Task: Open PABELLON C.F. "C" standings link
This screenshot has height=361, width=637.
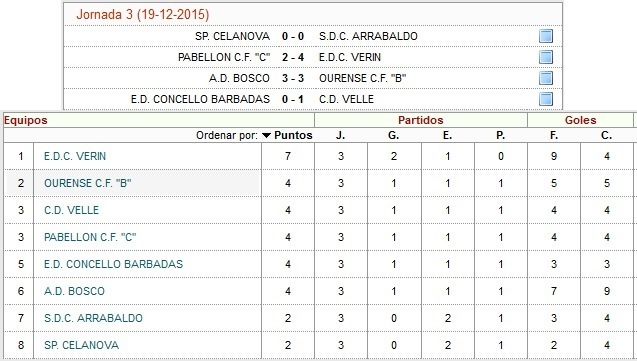Action: click(90, 237)
